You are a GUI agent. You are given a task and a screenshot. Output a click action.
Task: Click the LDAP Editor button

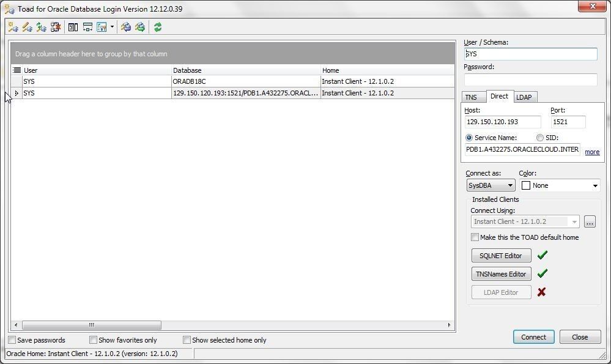[x=501, y=292]
